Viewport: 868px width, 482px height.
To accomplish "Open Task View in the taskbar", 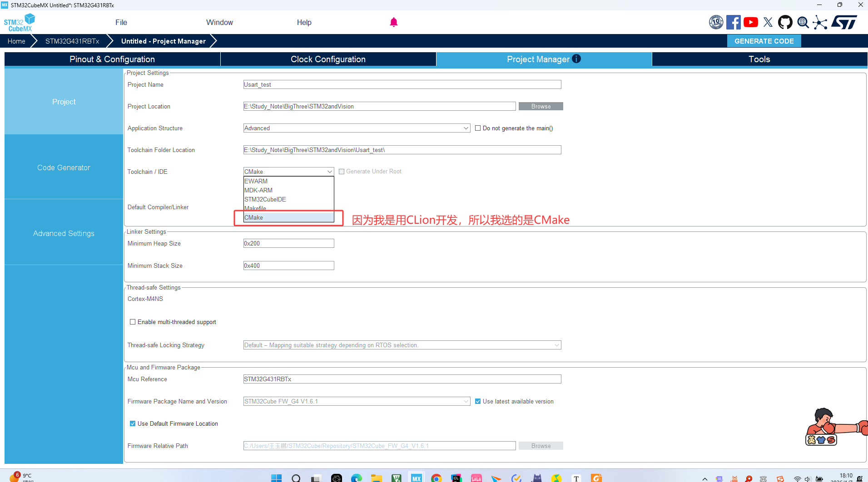I will pyautogui.click(x=316, y=478).
